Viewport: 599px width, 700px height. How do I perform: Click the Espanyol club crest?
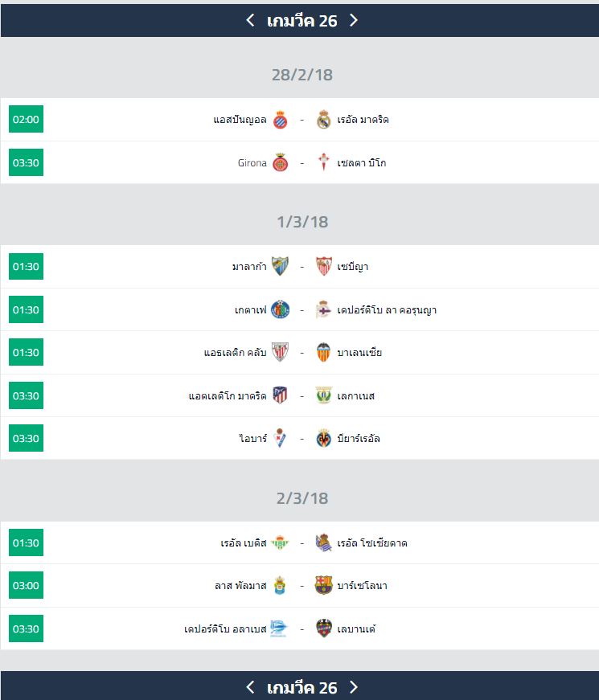[280, 120]
